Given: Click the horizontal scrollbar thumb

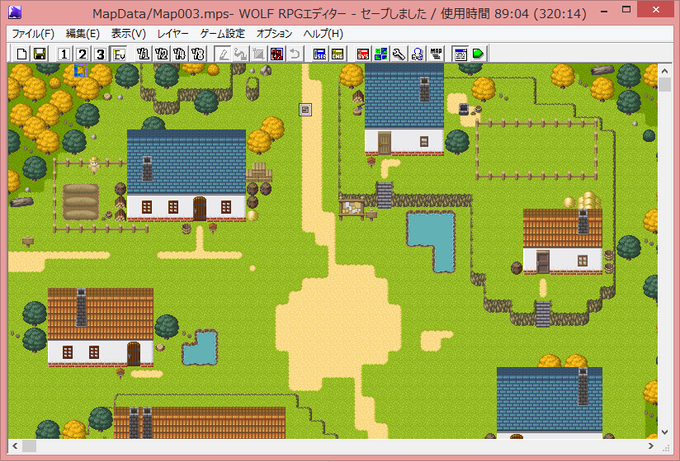Looking at the screenshot, I should point(29,446).
